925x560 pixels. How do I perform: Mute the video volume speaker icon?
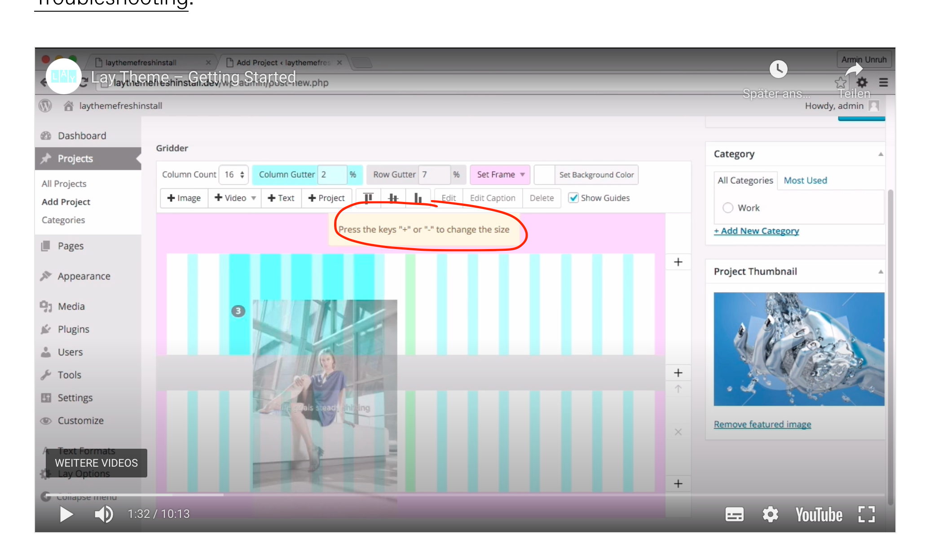(103, 514)
